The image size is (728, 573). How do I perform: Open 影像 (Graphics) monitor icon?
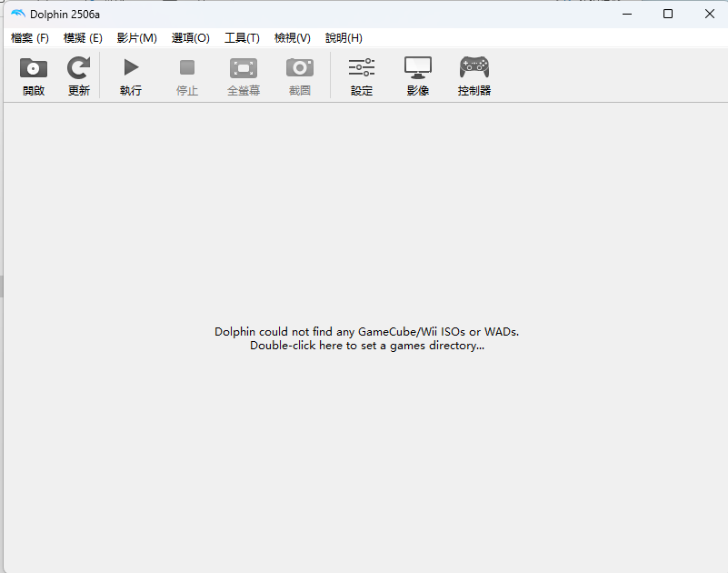[x=418, y=68]
